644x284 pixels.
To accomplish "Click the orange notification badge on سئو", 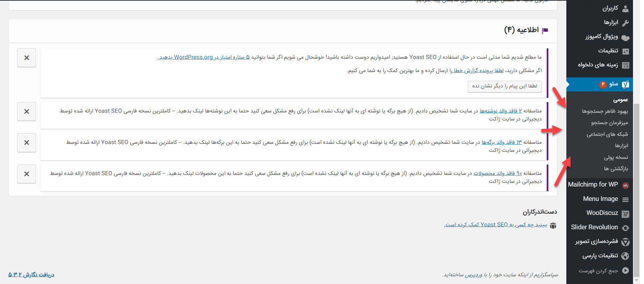I will click(603, 84).
